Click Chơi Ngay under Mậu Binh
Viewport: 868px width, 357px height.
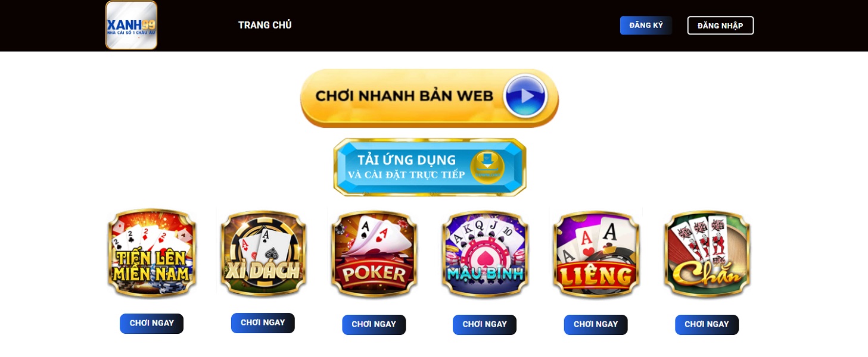[x=485, y=324]
